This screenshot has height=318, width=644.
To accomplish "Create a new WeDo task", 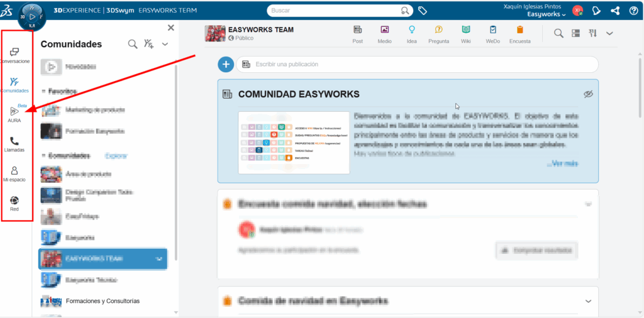I will (493, 34).
